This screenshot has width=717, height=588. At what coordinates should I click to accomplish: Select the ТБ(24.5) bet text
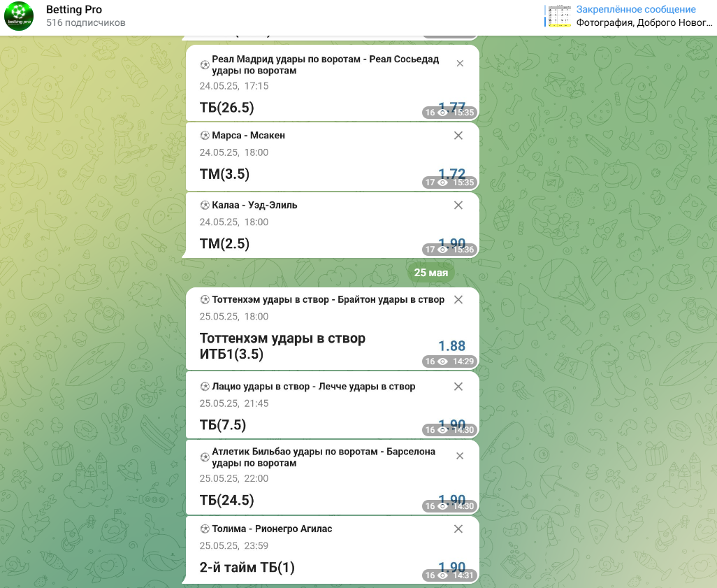tap(227, 500)
